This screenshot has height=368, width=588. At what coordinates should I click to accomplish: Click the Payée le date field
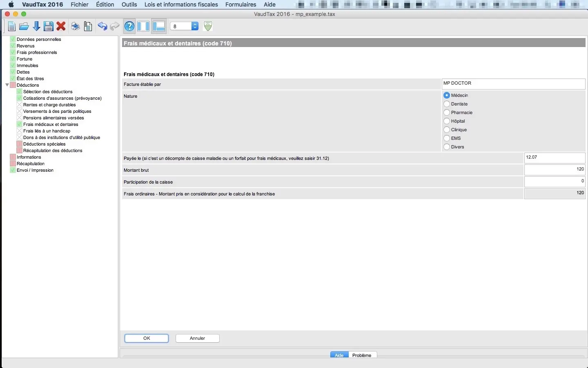click(555, 158)
